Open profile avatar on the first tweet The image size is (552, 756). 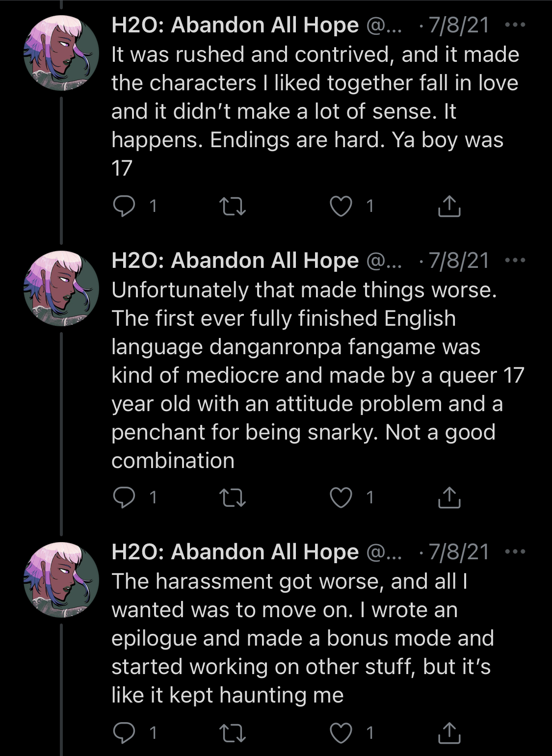click(61, 53)
